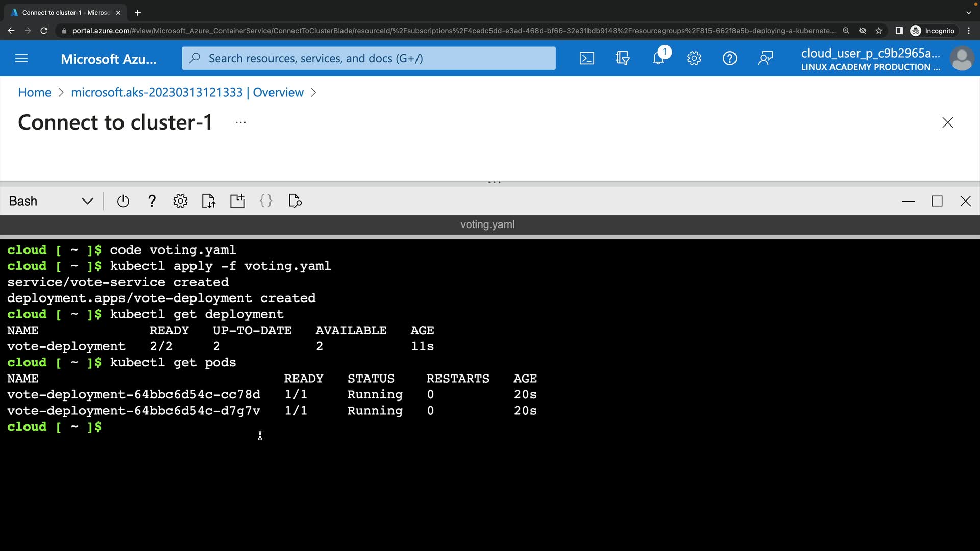The width and height of the screenshot is (980, 551).
Task: Open Directories and subscriptions filter icon
Action: click(622, 58)
